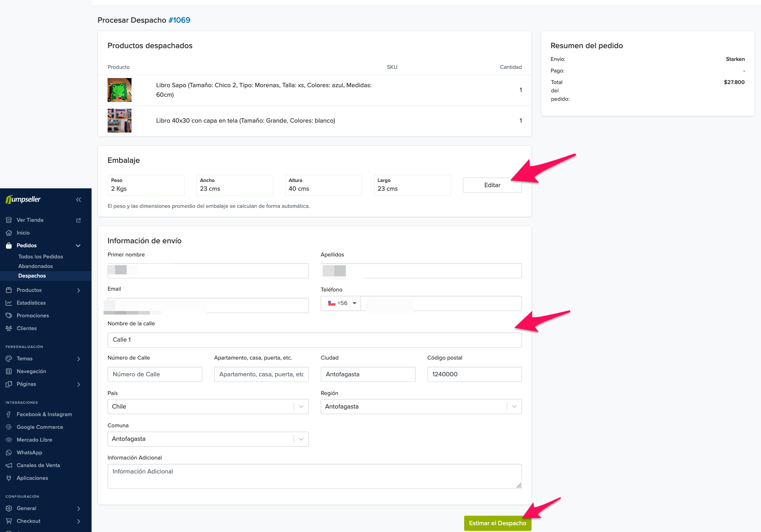The width and height of the screenshot is (761, 532).
Task: Go to Todos los Pedidos
Action: pyautogui.click(x=41, y=257)
